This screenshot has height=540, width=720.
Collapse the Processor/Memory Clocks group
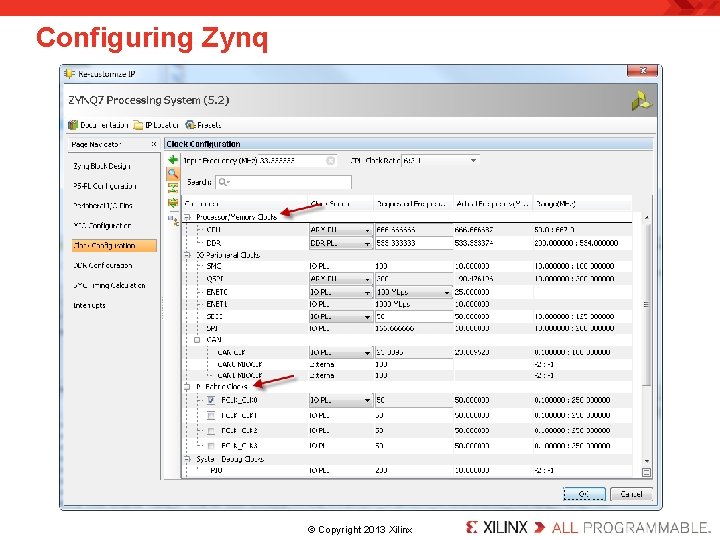click(x=187, y=217)
